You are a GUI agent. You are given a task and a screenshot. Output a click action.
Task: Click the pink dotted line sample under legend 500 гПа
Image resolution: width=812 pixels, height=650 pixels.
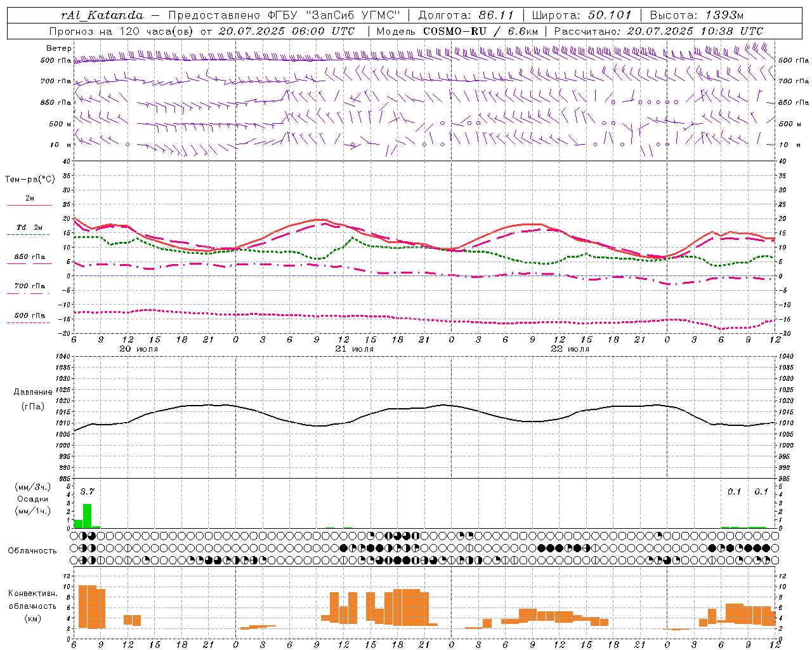click(x=29, y=323)
